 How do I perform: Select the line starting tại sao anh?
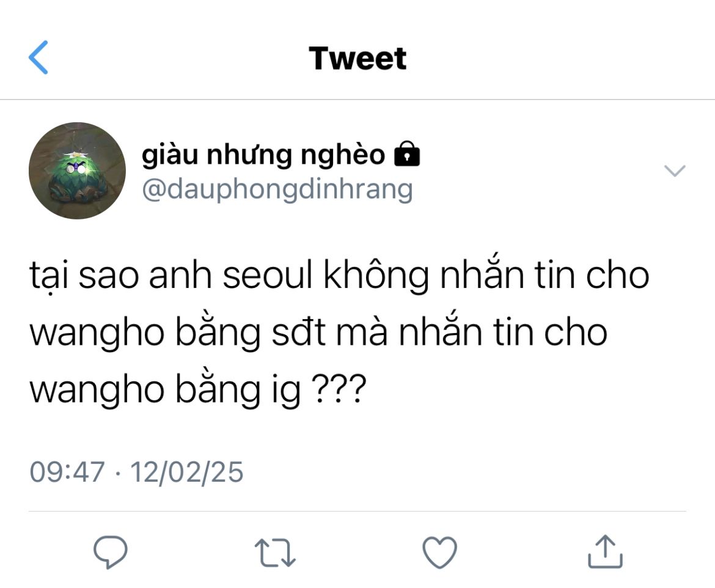(x=339, y=275)
